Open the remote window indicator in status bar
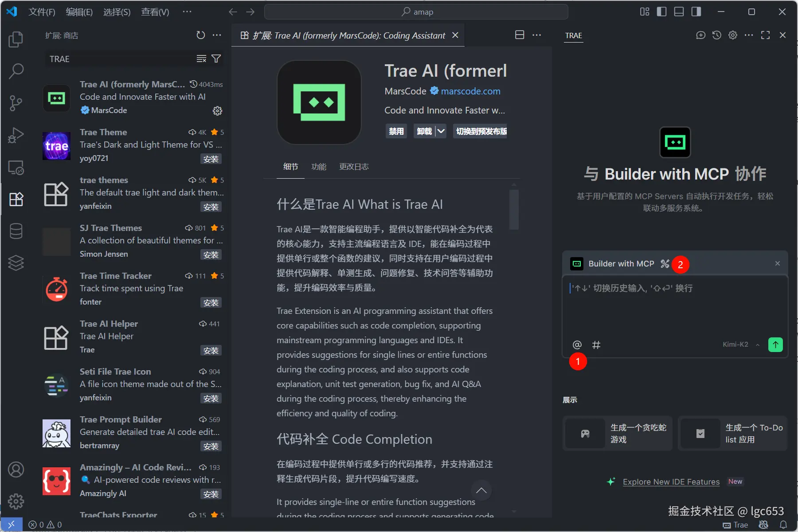This screenshot has height=532, width=798. (x=12, y=525)
